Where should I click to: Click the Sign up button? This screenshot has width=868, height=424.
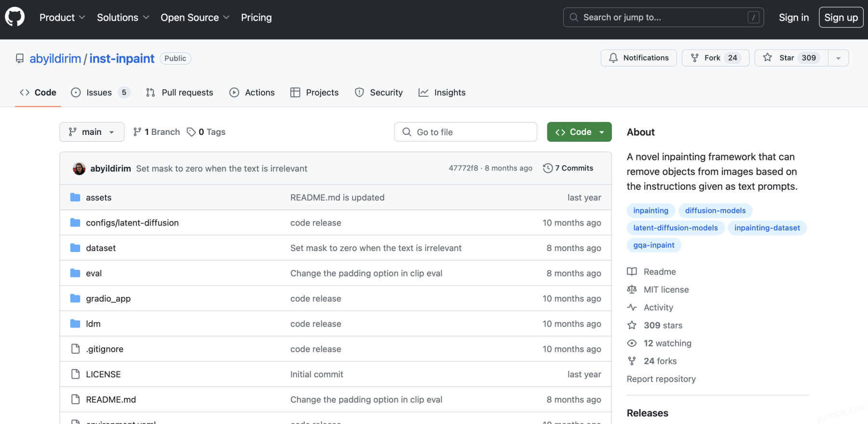click(841, 17)
